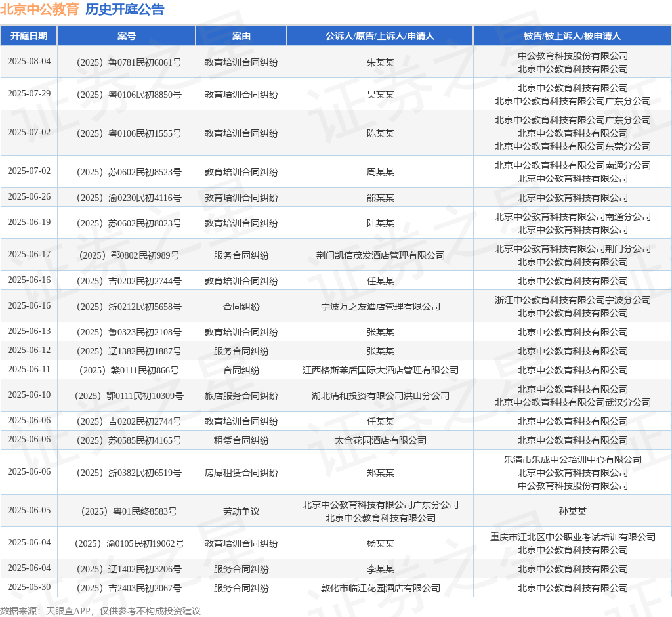This screenshot has width=672, height=617.
Task: Select case number 粤01民终8583号
Action: [129, 511]
